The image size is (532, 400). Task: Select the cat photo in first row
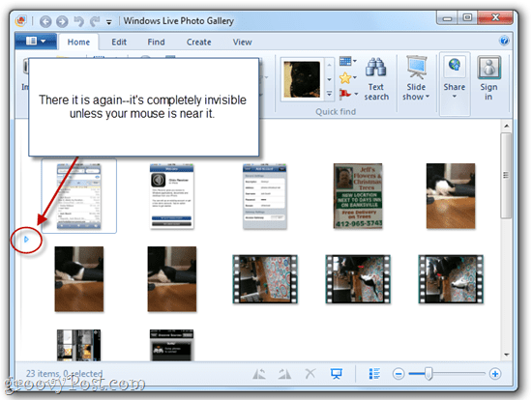coord(451,195)
